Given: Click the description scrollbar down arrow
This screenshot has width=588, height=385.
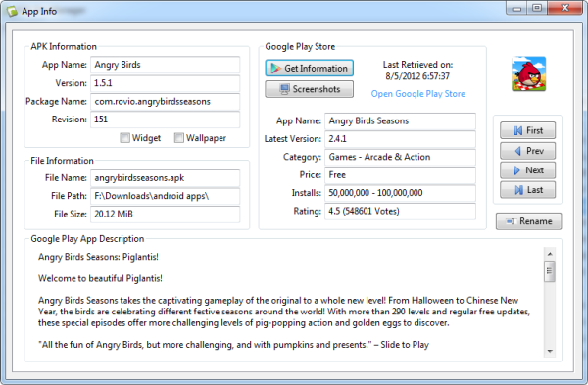Looking at the screenshot, I should click(x=550, y=351).
